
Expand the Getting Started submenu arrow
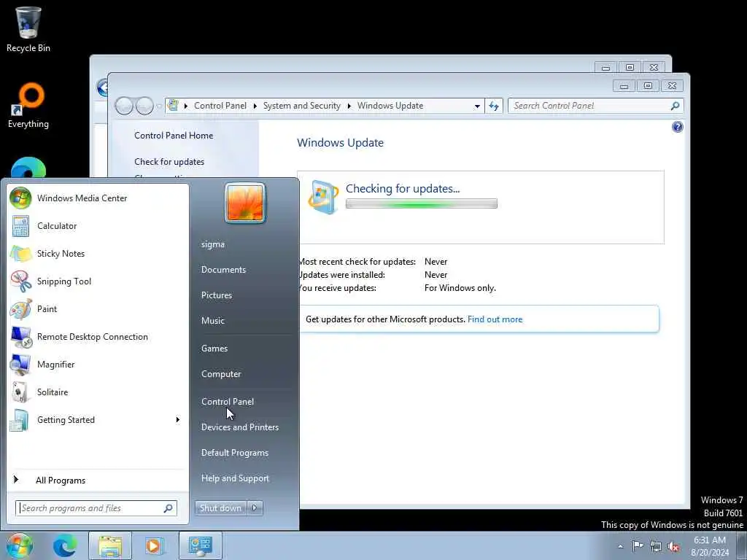click(178, 420)
